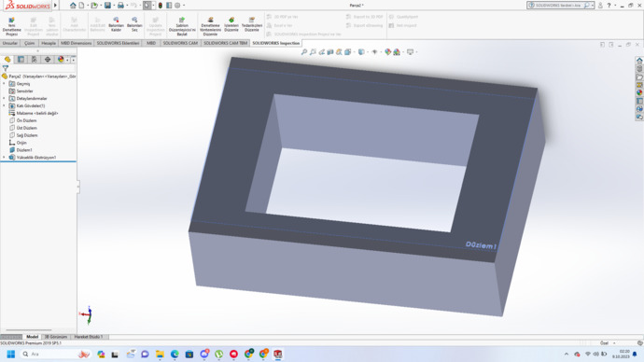Viewport: 644px width, 362px height.
Task: Open the DisplayManager color ball tab
Action: (x=61, y=60)
